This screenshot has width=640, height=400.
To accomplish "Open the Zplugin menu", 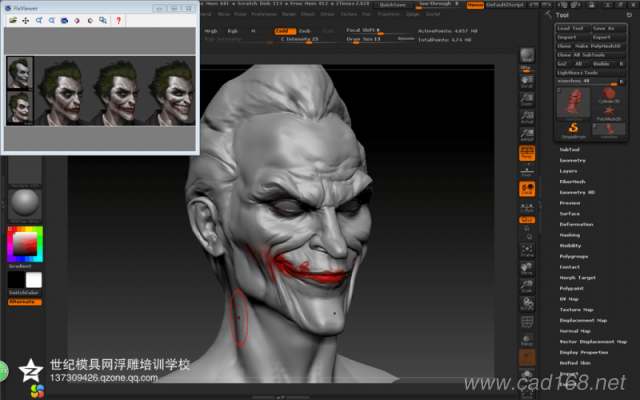I will (x=413, y=14).
